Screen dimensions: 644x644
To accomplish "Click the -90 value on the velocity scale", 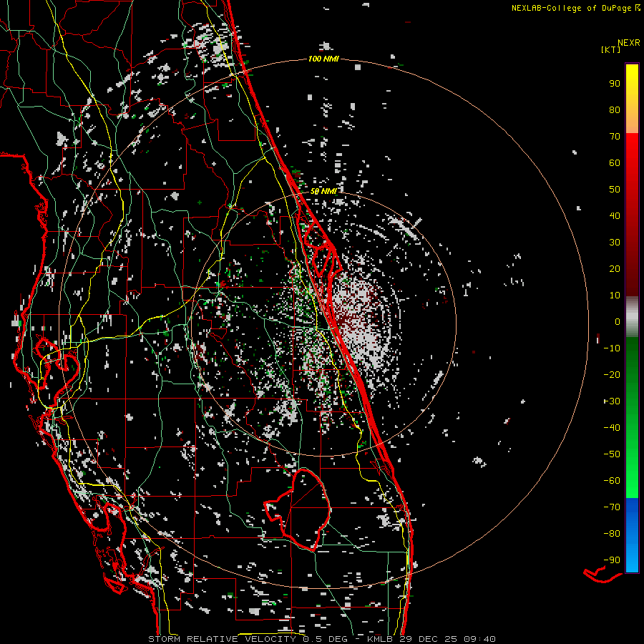I will point(613,560).
